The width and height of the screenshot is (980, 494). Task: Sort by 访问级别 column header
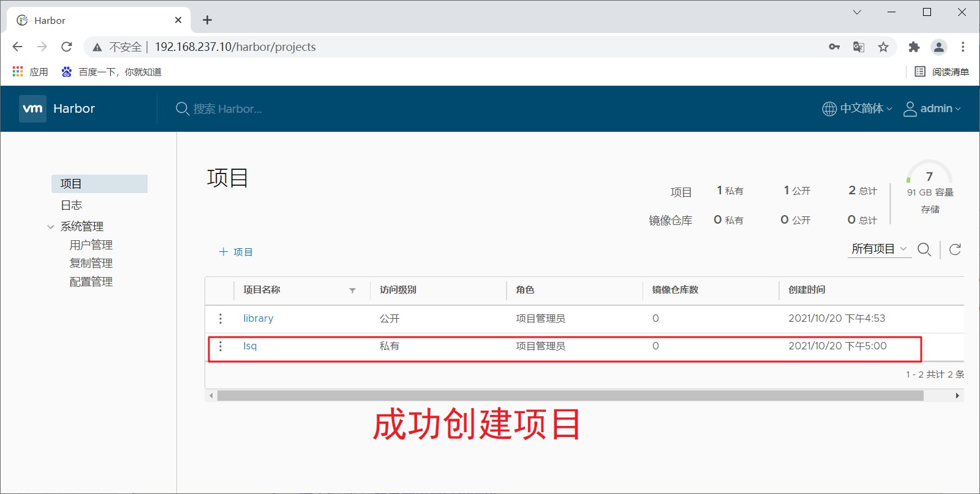(398, 290)
